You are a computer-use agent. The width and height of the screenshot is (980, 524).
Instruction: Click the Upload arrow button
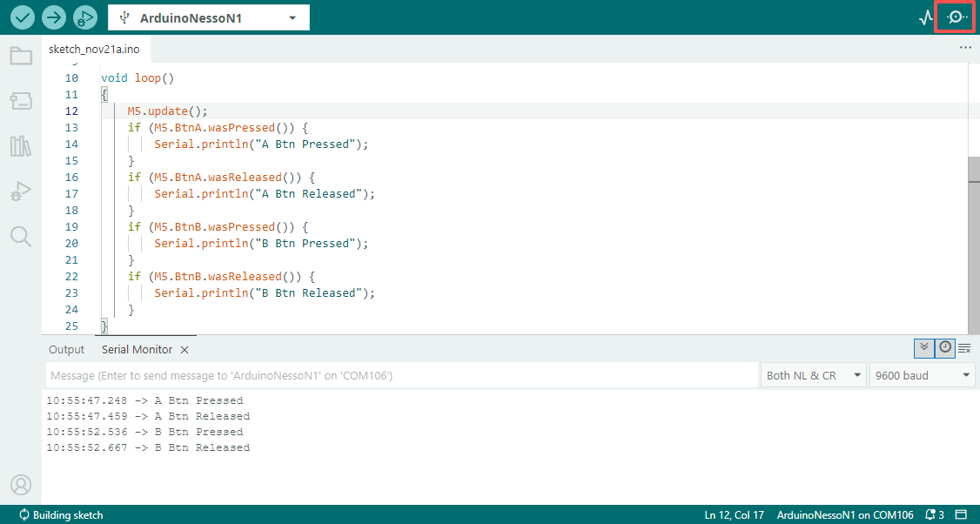click(x=54, y=17)
